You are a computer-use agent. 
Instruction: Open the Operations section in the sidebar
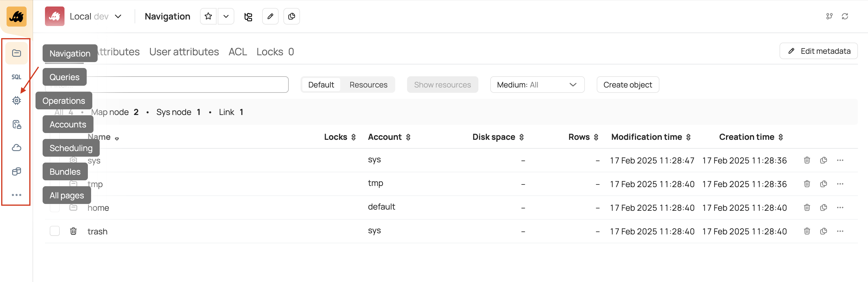(x=16, y=100)
